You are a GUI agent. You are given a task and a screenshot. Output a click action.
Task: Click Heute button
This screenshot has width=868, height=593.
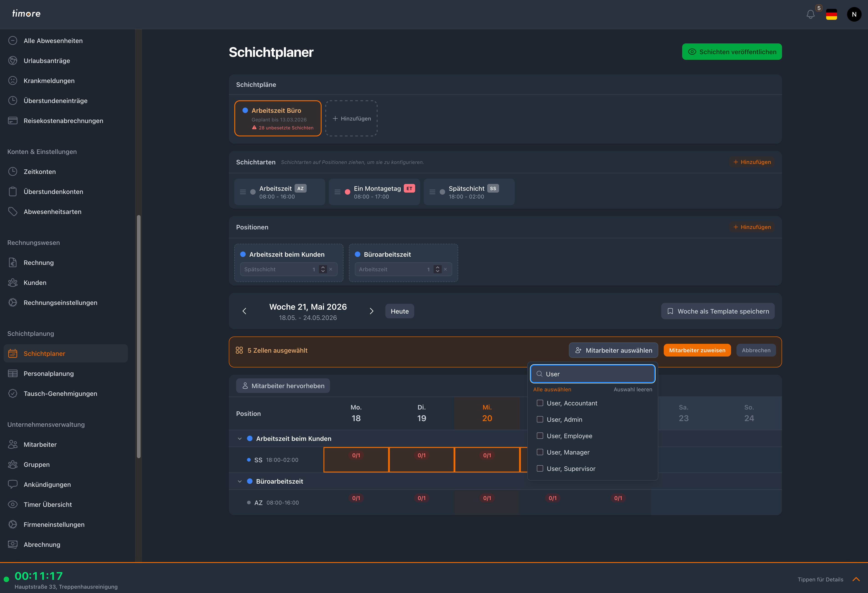pos(400,311)
